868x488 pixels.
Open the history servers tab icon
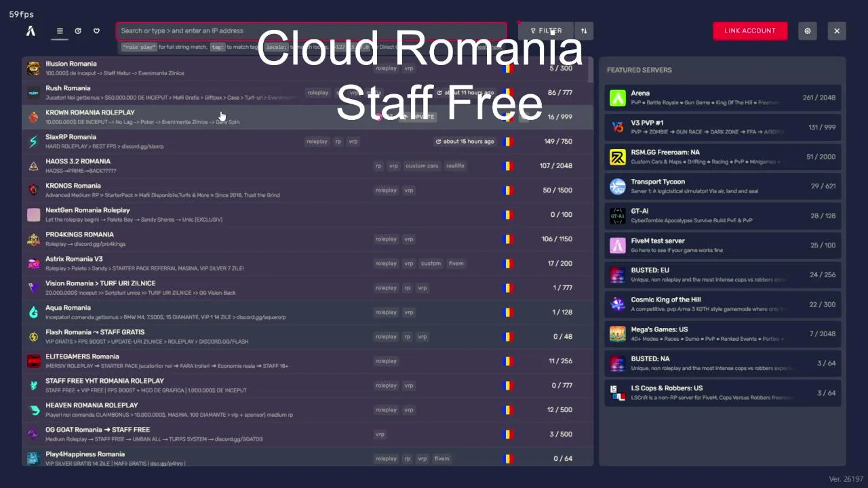(78, 30)
